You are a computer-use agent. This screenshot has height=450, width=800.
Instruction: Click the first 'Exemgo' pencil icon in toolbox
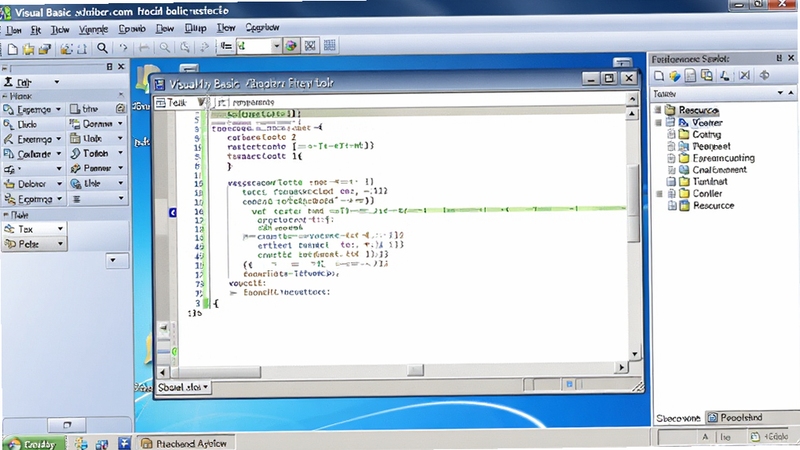(x=9, y=139)
